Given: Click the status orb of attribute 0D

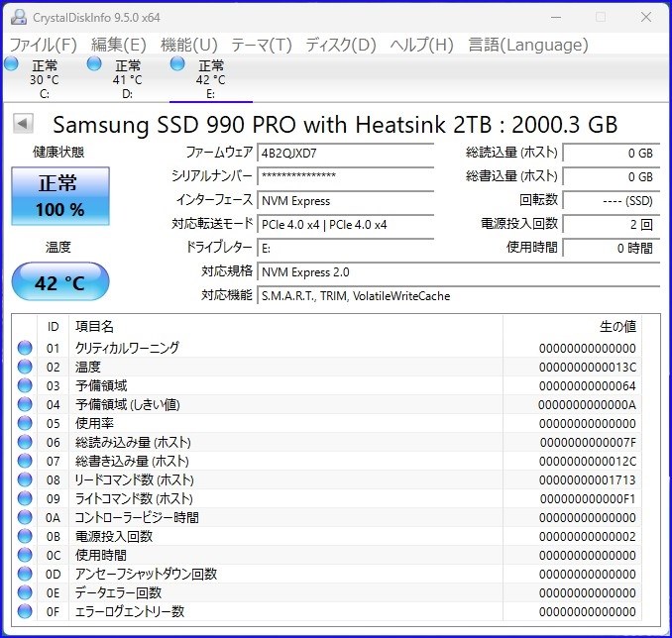Looking at the screenshot, I should pos(25,574).
